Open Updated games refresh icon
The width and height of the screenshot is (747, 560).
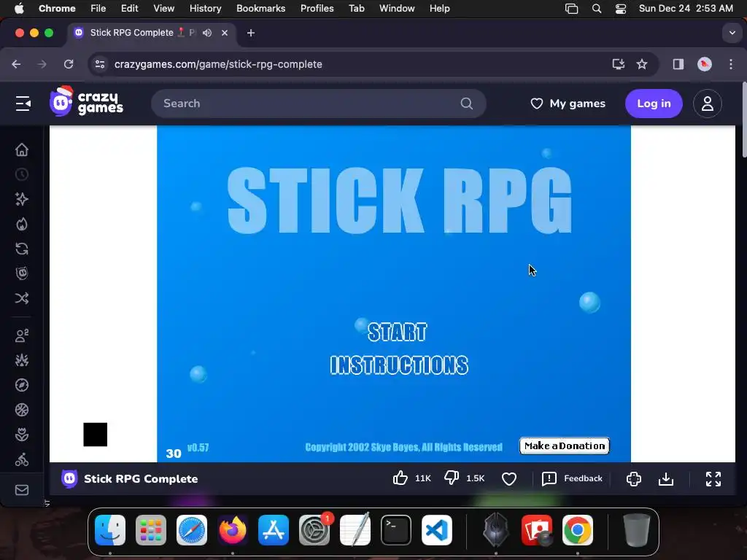[22, 249]
